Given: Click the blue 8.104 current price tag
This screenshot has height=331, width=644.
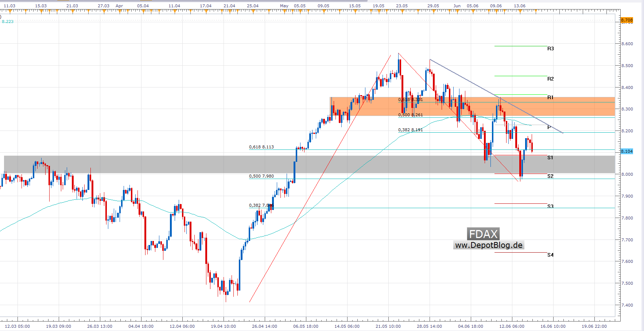Looking at the screenshot, I should [x=627, y=151].
